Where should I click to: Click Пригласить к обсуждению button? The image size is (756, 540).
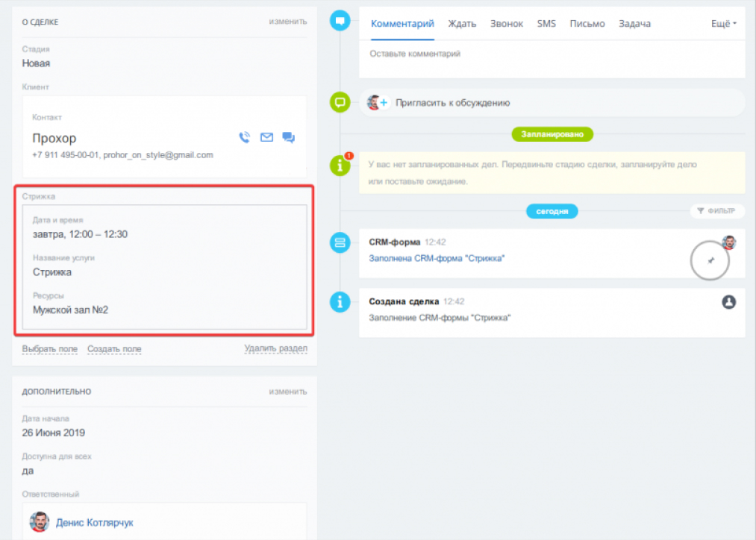point(452,103)
